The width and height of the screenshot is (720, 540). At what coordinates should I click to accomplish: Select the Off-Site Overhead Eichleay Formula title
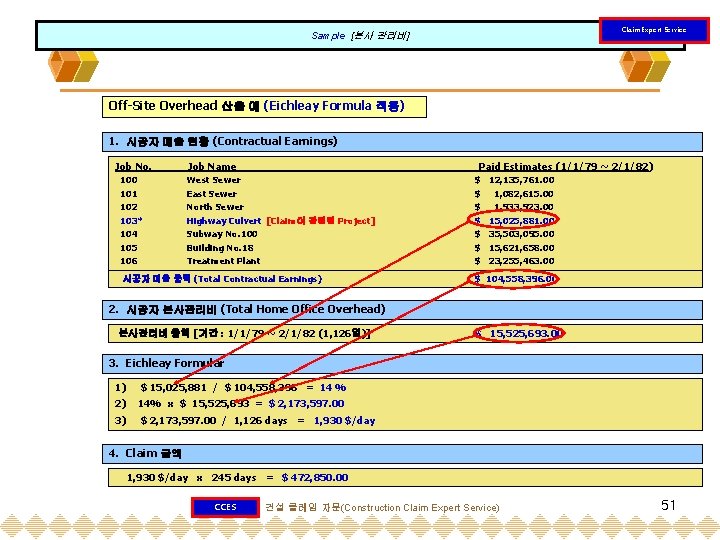point(264,107)
